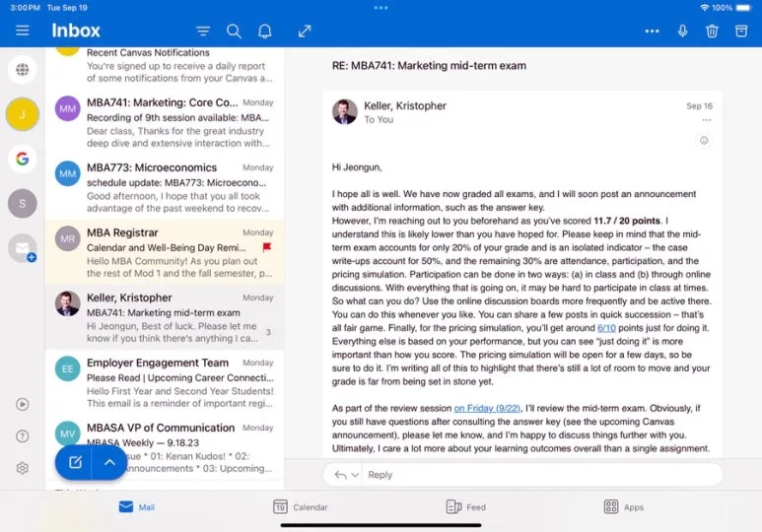
Task: Open reply options dropdown arrow
Action: pos(355,475)
